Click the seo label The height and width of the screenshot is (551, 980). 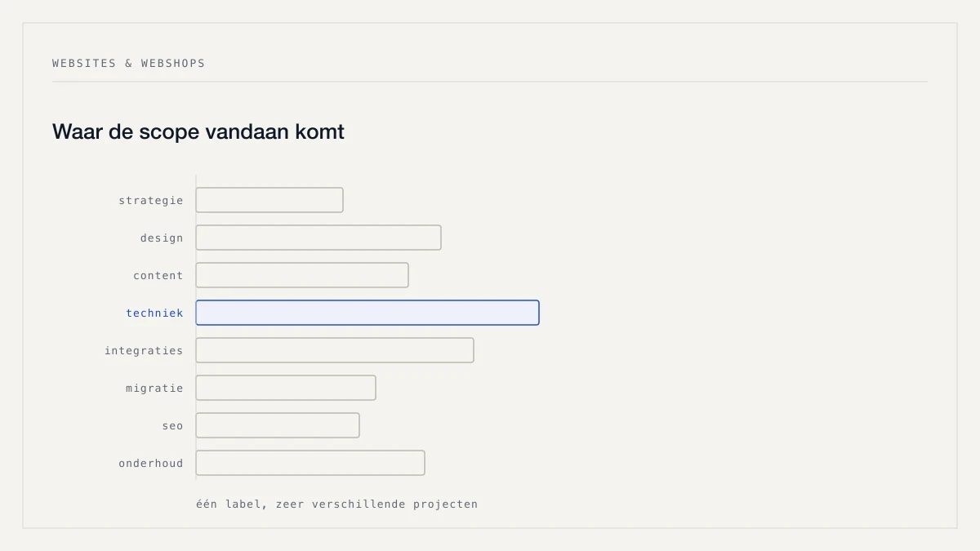(172, 425)
